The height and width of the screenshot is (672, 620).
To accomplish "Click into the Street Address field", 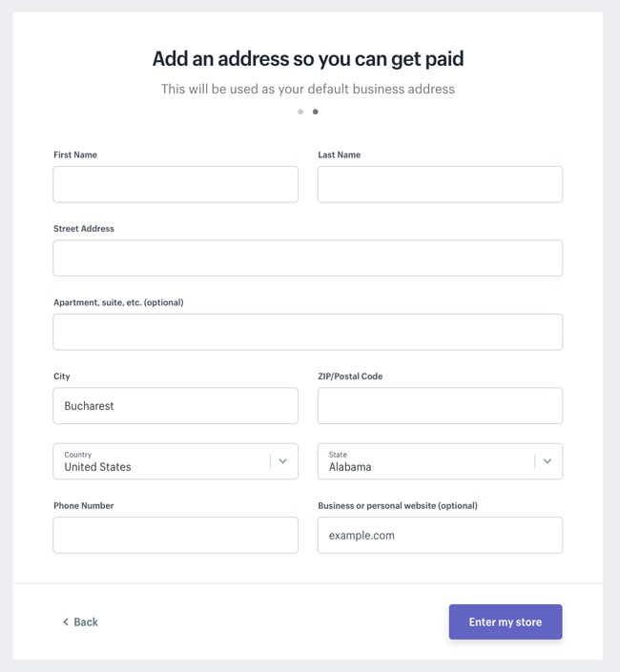I will (x=308, y=258).
